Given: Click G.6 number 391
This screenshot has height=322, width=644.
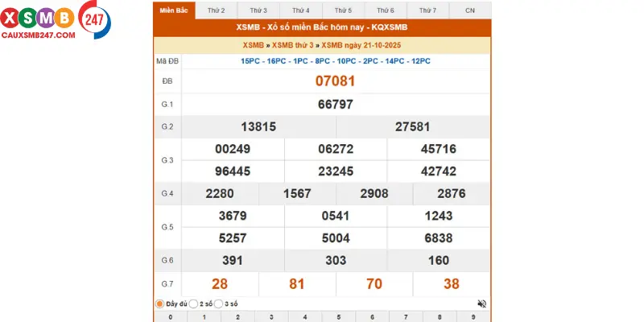Looking at the screenshot, I should 233,260.
